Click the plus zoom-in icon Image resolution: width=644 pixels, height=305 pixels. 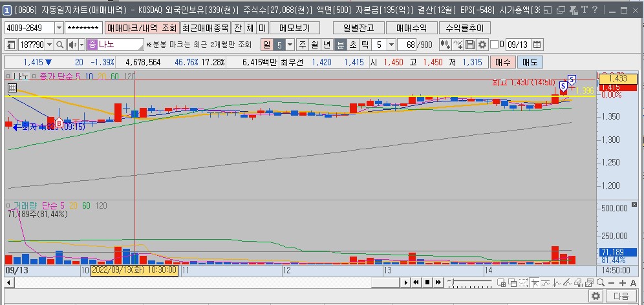[623, 283]
